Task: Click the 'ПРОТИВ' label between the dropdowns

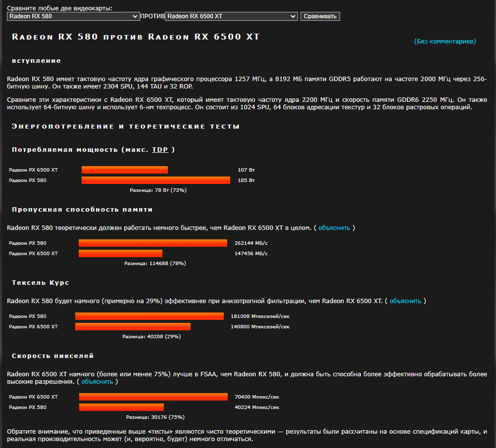Action: click(152, 16)
